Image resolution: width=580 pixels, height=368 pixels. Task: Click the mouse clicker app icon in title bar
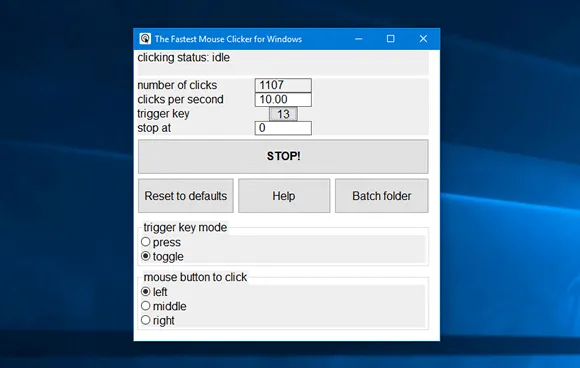click(x=145, y=39)
